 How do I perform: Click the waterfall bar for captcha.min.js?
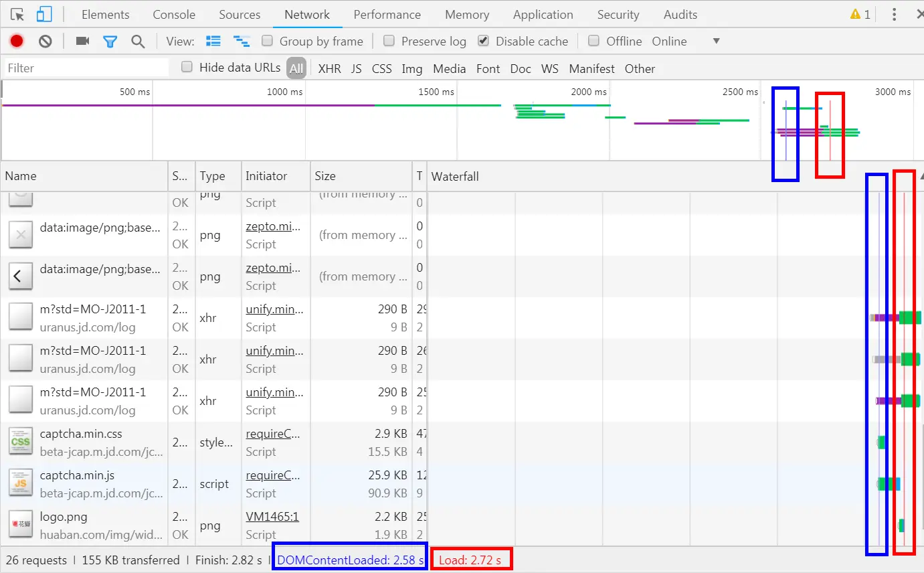[889, 483]
